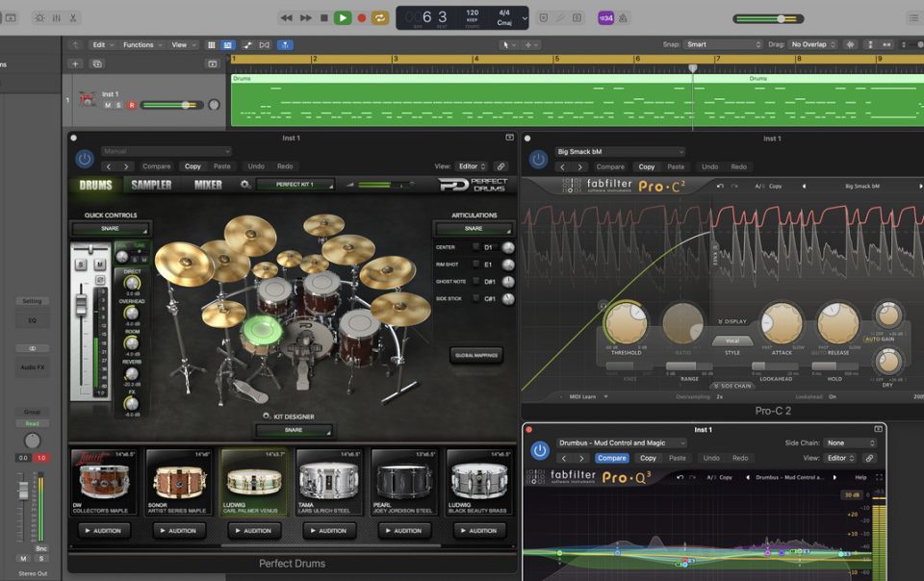The image size is (924, 581).
Task: Click the Perfect Drums link chain icon
Action: pos(500,166)
